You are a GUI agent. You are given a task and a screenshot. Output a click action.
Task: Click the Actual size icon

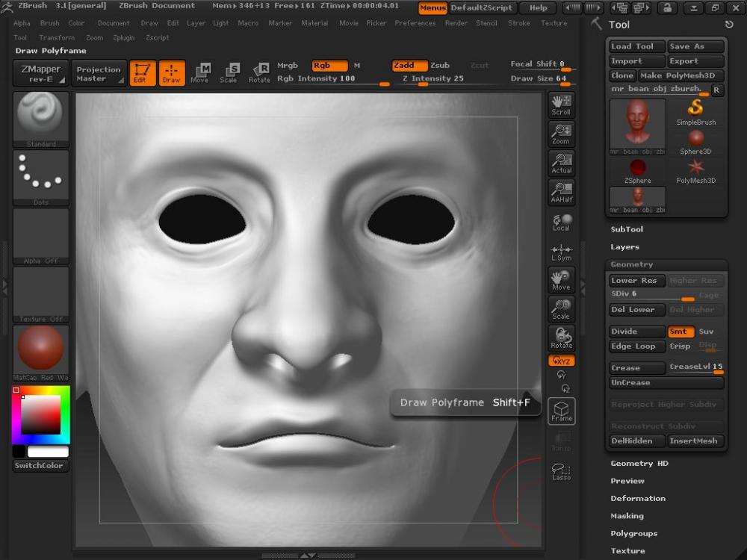(561, 163)
